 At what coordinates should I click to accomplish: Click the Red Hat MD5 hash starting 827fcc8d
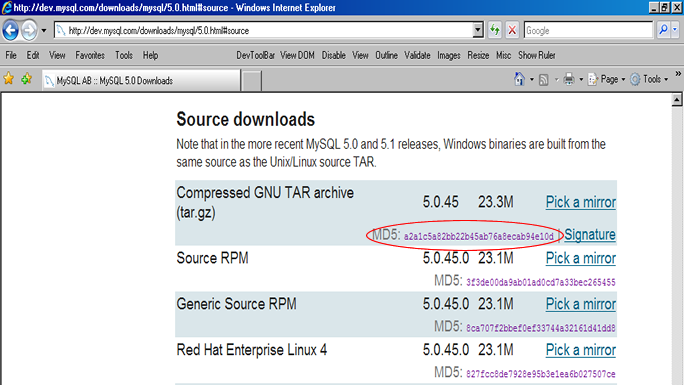tap(540, 374)
